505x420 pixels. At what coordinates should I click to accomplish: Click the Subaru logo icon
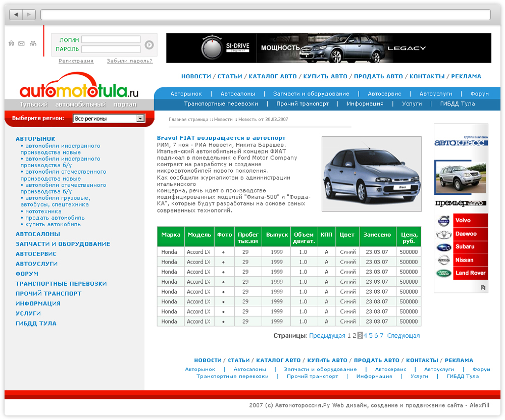[444, 247]
